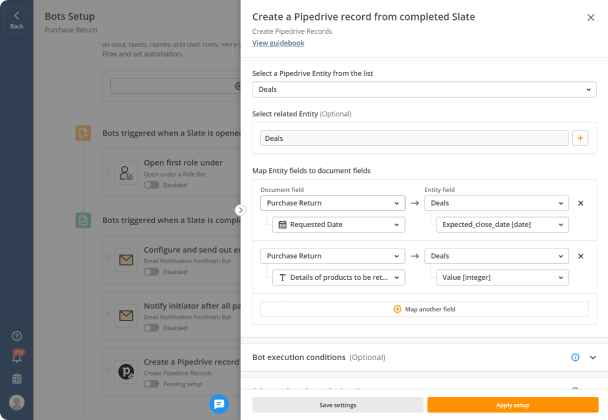The image size is (608, 420).
Task: Click envelope icon of Configure and send bot
Action: click(x=126, y=260)
